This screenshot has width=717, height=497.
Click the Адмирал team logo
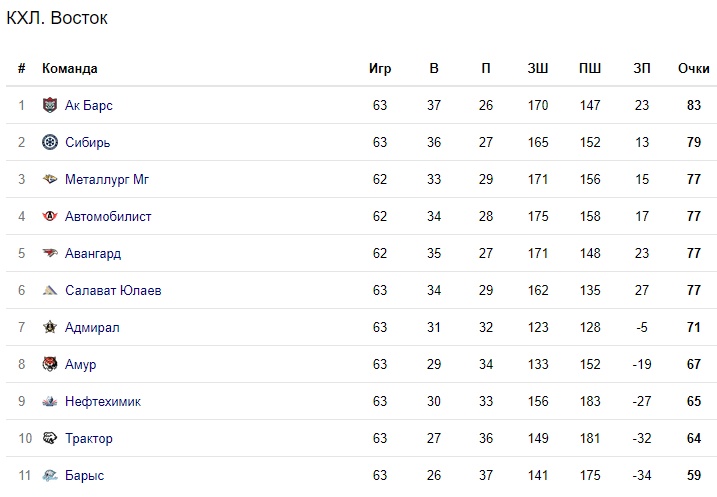tap(50, 328)
